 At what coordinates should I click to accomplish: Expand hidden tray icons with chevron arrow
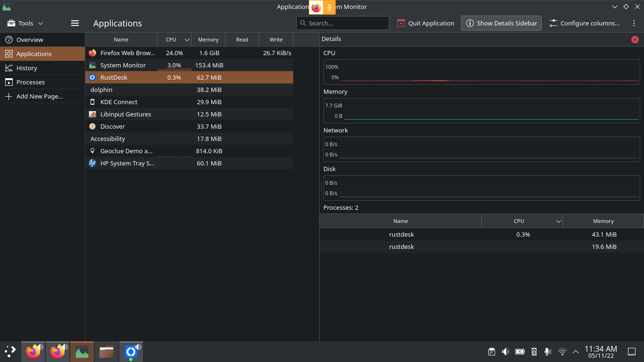pos(576,352)
